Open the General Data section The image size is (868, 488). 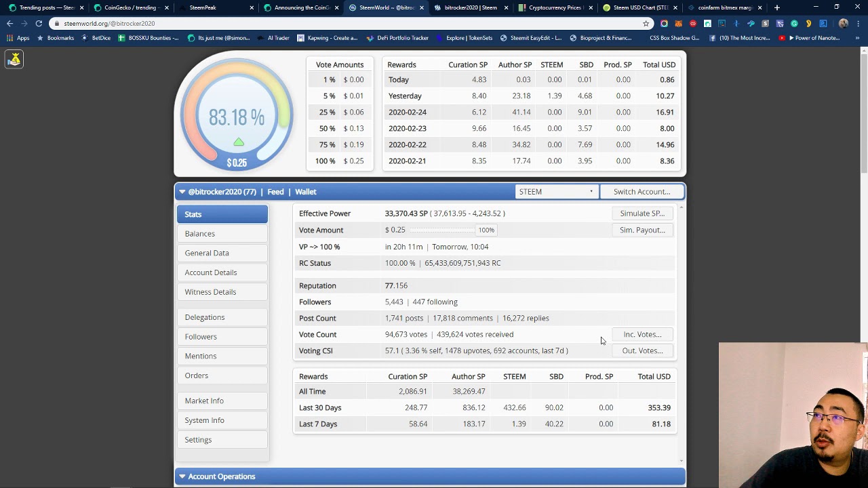pos(222,253)
